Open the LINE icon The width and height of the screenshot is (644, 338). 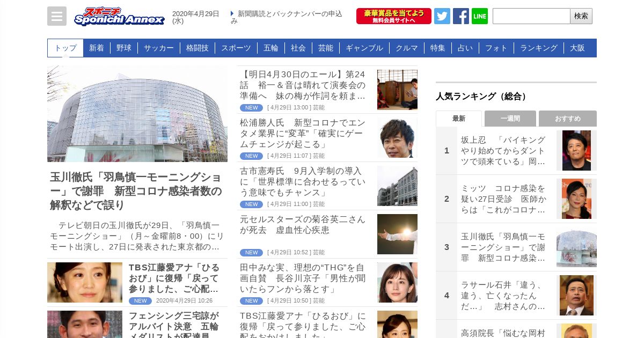[x=480, y=16]
